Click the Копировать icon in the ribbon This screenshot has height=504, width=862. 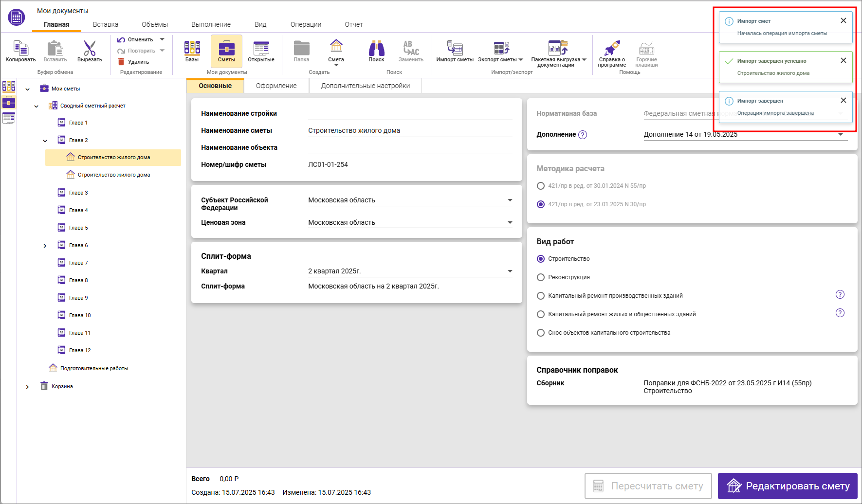tap(20, 49)
